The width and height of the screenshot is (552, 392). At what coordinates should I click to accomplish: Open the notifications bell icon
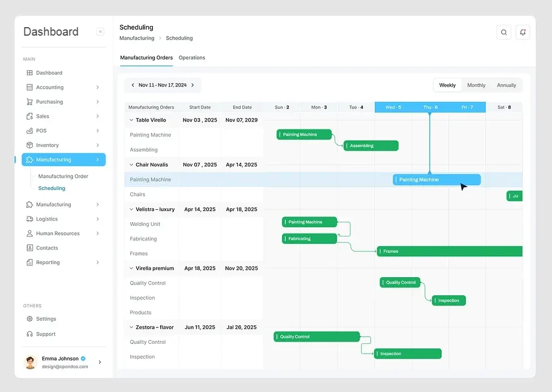click(x=522, y=32)
